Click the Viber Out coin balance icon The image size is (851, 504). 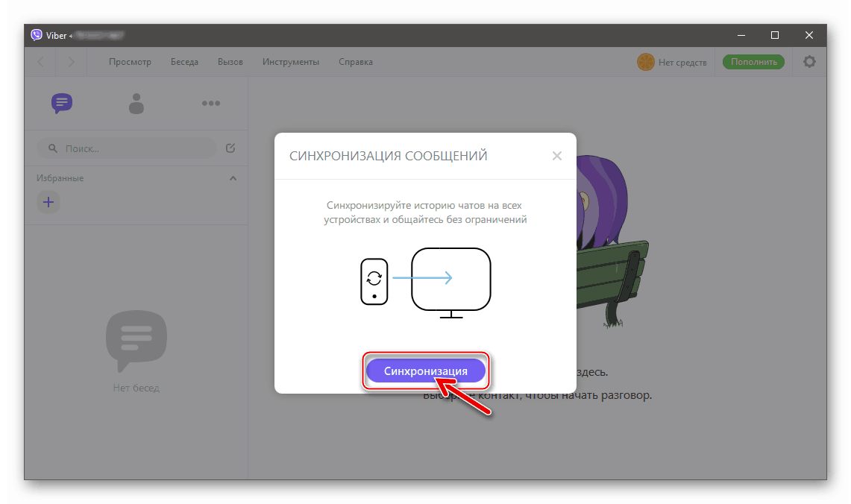click(x=646, y=62)
